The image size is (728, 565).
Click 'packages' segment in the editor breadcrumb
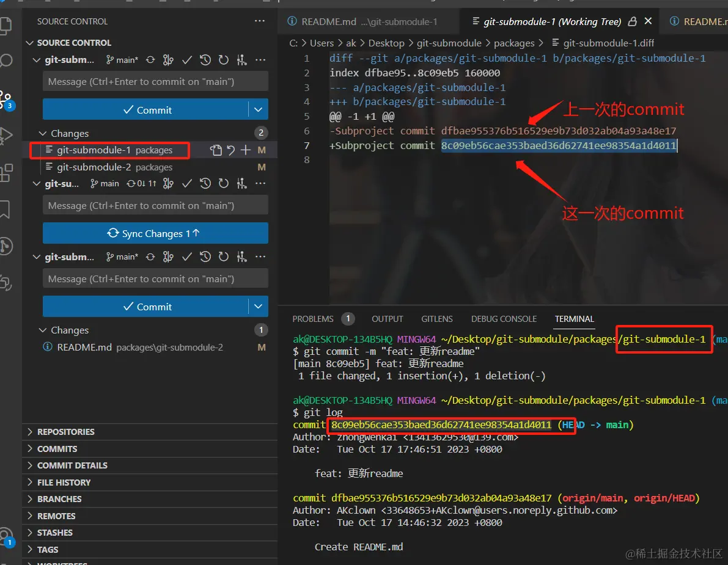pyautogui.click(x=514, y=43)
